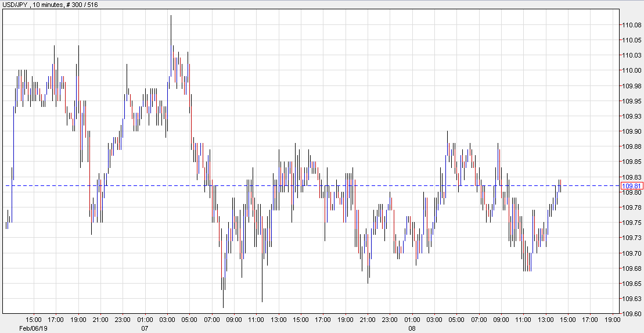
Task: Click the 109.60 price axis label
Action: 631,314
